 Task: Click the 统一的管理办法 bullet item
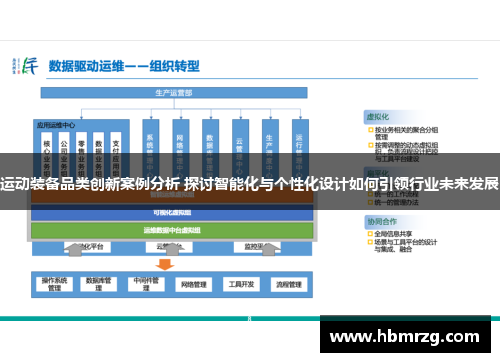[393, 202]
